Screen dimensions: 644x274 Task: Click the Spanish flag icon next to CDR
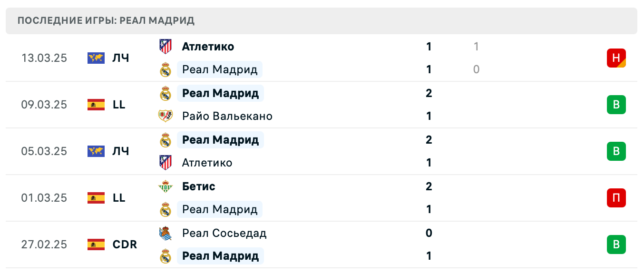coord(96,245)
